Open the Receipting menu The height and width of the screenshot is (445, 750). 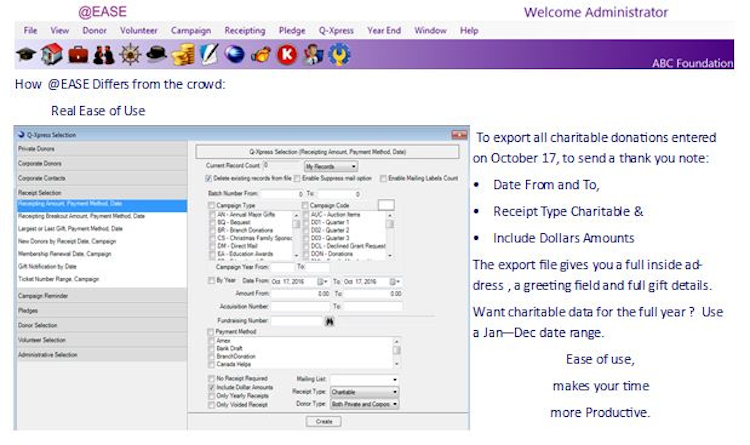click(245, 30)
